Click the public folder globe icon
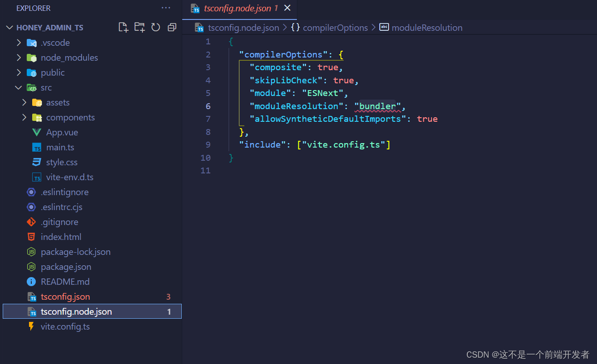The width and height of the screenshot is (597, 364). pyautogui.click(x=31, y=72)
